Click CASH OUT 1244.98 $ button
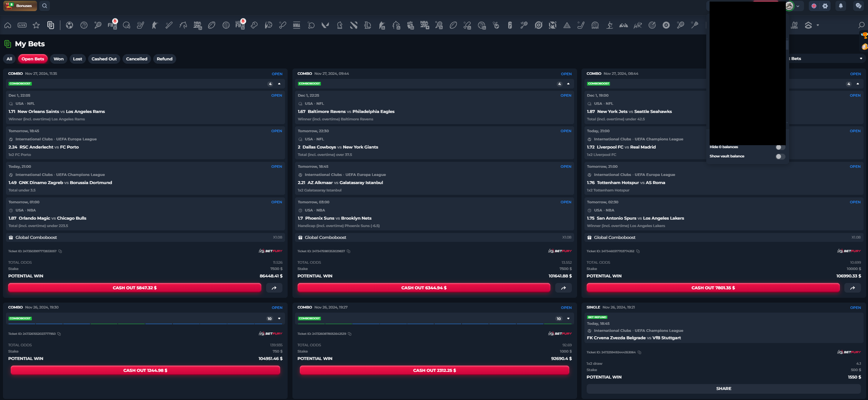Screen dimensions: 868x400 tap(145, 370)
